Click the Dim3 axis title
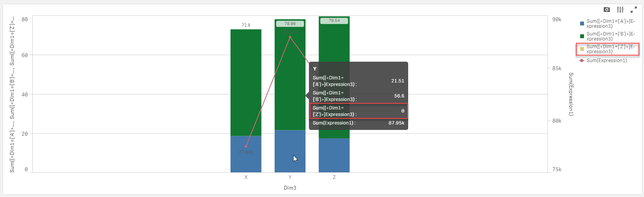 point(290,188)
